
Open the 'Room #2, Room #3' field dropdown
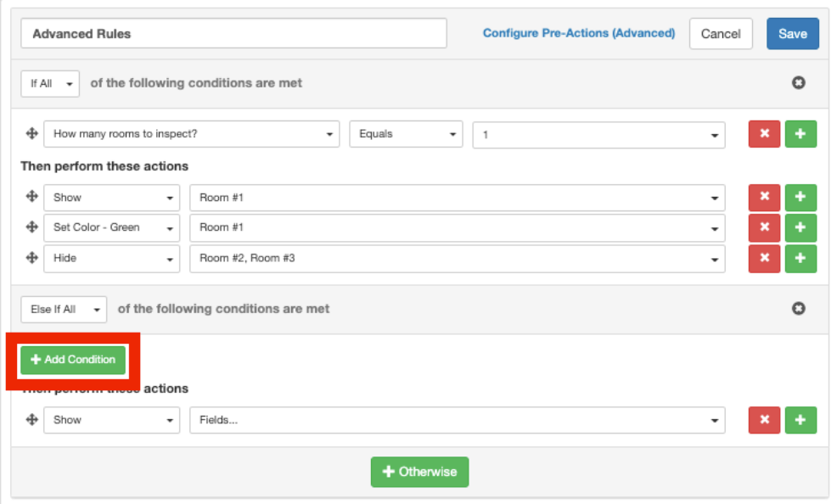pyautogui.click(x=457, y=258)
